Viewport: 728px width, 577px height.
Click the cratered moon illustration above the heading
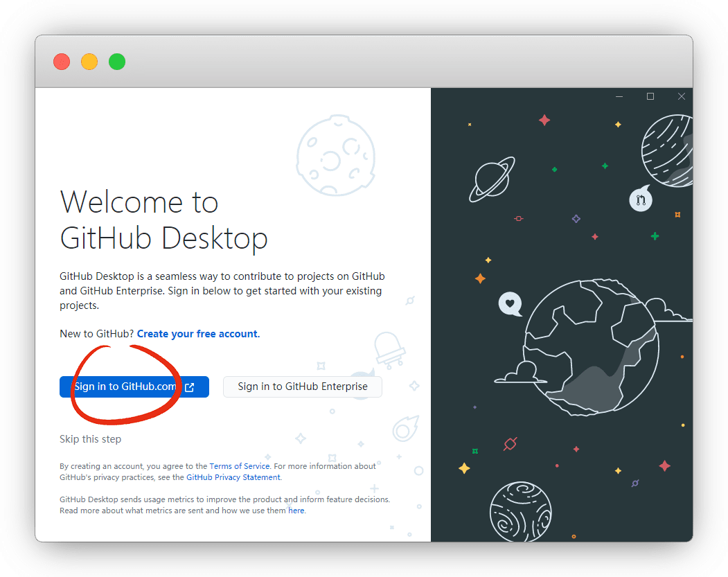point(336,154)
